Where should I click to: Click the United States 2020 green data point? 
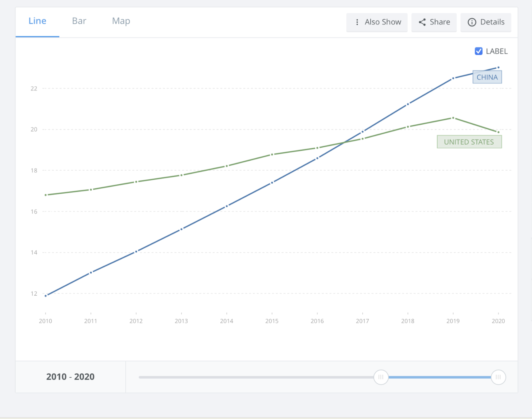coord(498,132)
